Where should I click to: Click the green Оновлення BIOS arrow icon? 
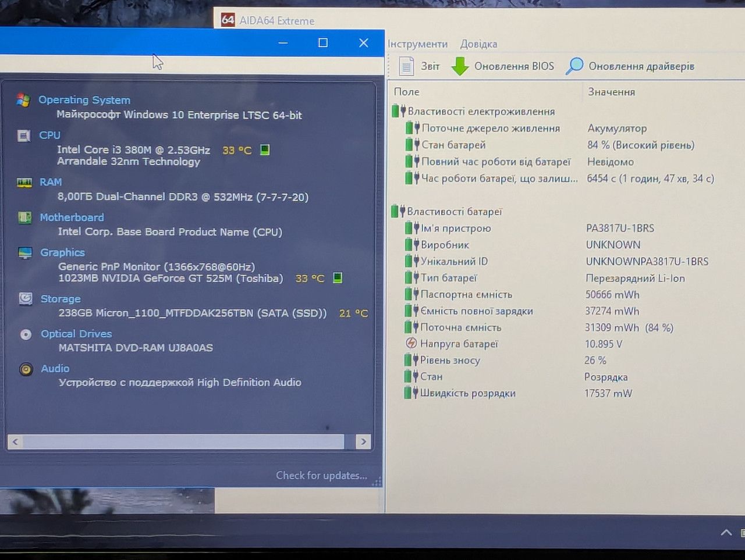coord(460,66)
